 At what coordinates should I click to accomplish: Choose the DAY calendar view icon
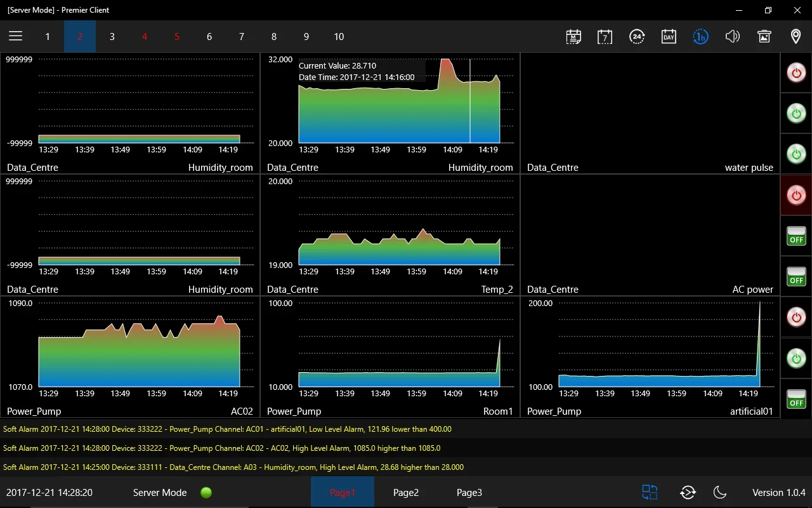(x=669, y=36)
